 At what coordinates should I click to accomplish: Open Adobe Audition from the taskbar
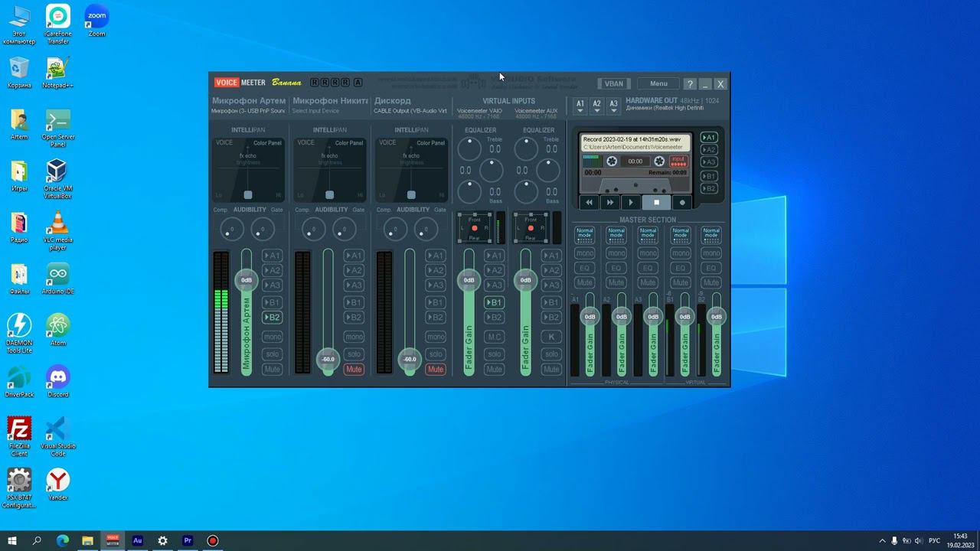click(x=138, y=540)
